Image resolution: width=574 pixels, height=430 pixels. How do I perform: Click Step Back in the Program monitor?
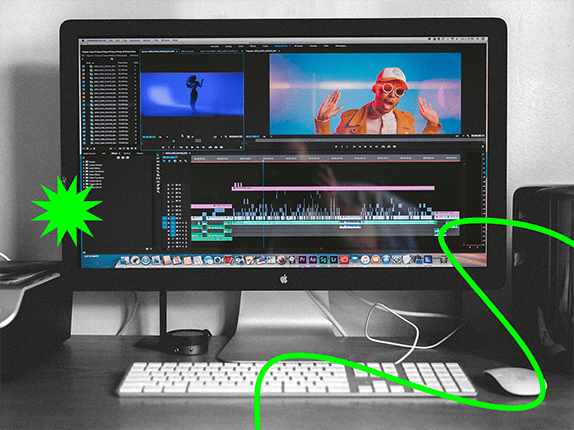[x=360, y=146]
